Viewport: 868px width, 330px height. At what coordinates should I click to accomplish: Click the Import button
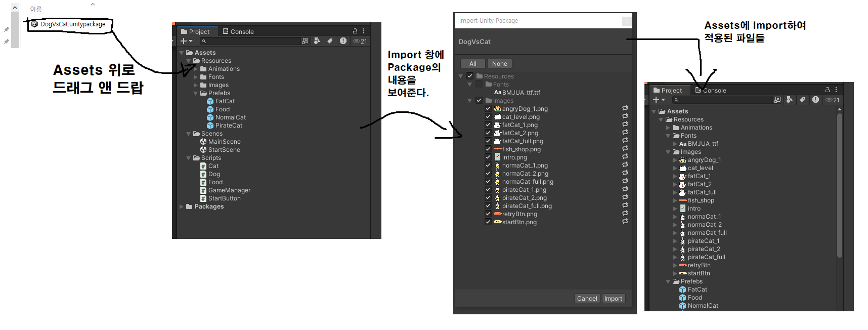point(613,299)
